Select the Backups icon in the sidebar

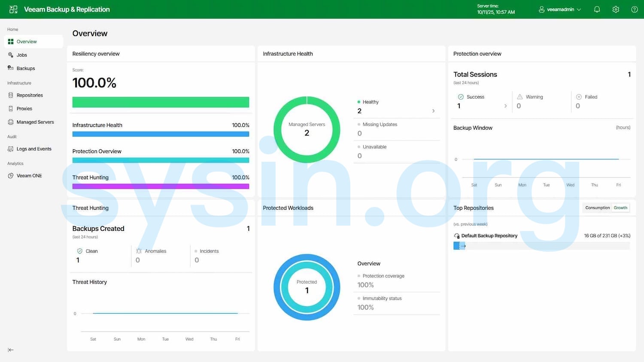click(x=10, y=68)
